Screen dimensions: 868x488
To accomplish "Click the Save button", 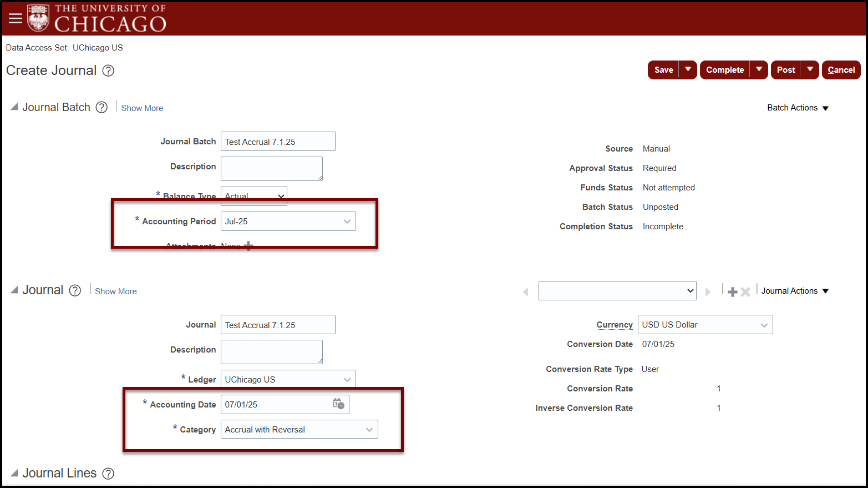I will pos(664,70).
